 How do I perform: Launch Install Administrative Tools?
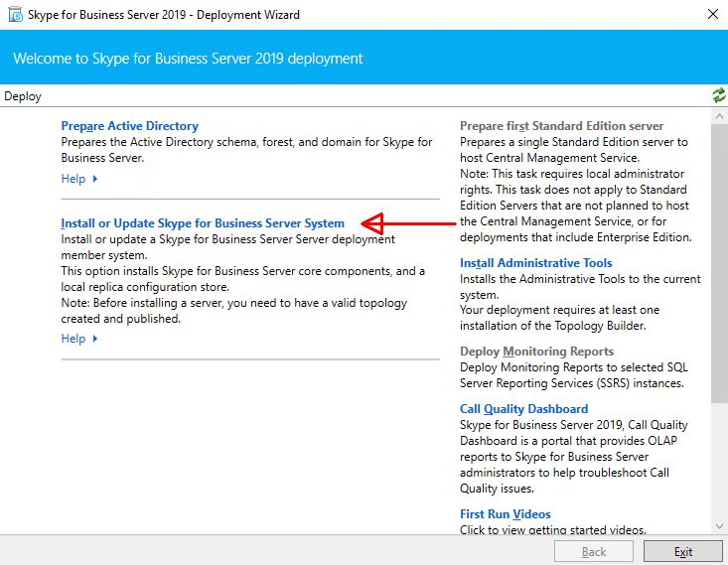(x=535, y=263)
